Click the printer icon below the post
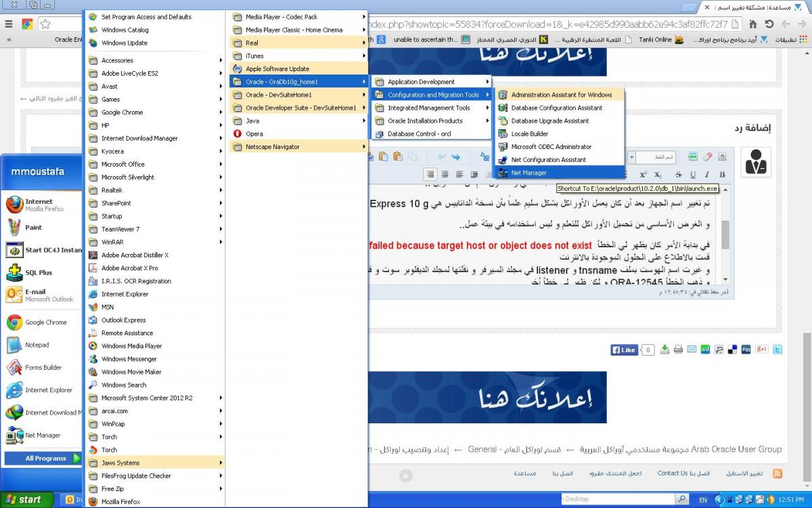The image size is (812, 508). (679, 350)
